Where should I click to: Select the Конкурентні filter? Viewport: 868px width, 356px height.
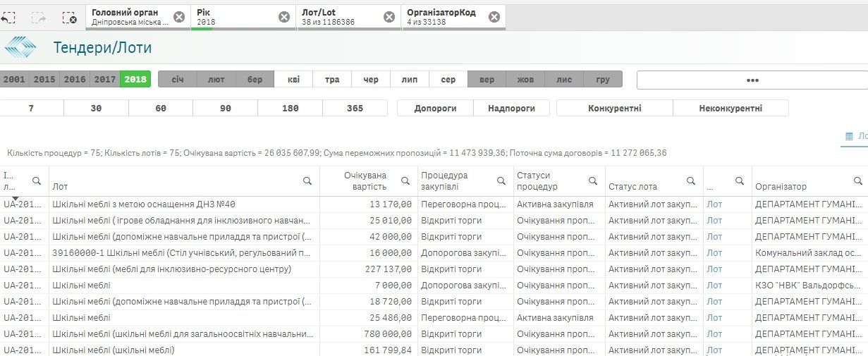tap(614, 109)
